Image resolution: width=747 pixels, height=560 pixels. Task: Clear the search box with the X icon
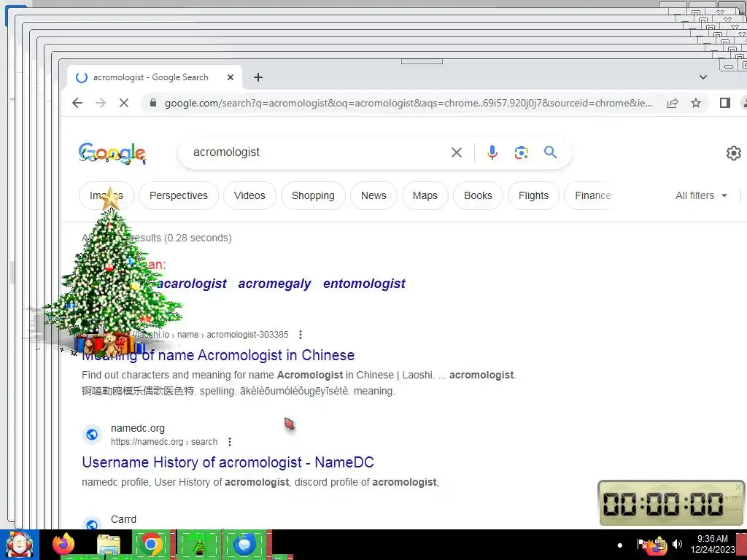click(x=457, y=152)
